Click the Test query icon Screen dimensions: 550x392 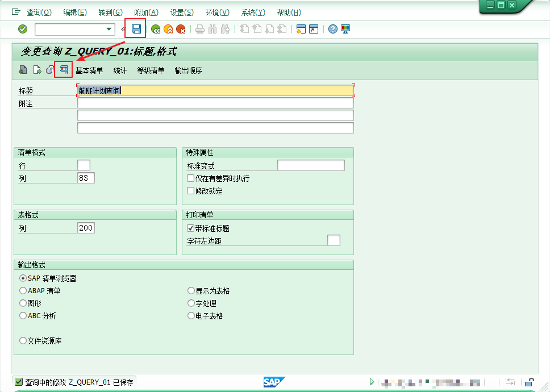click(x=64, y=69)
